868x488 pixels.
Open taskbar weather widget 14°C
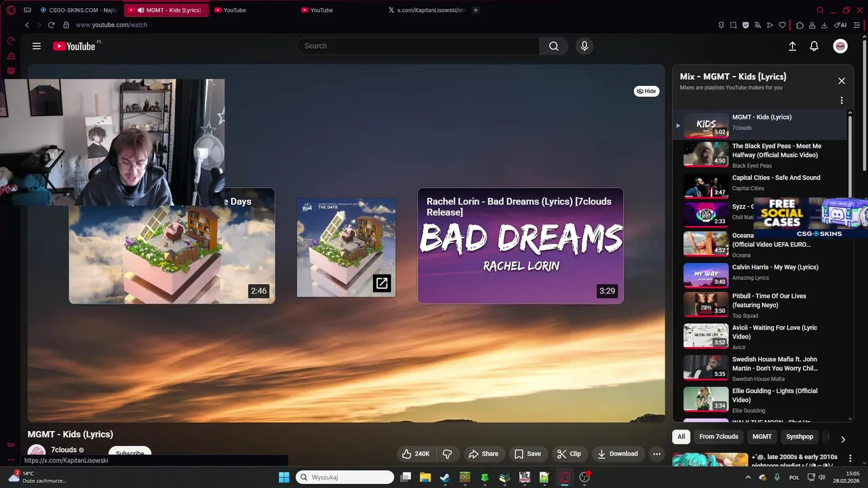(x=38, y=477)
